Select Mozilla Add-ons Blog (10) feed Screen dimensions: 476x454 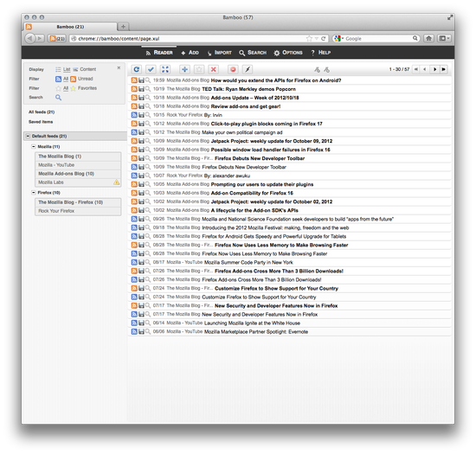point(78,174)
